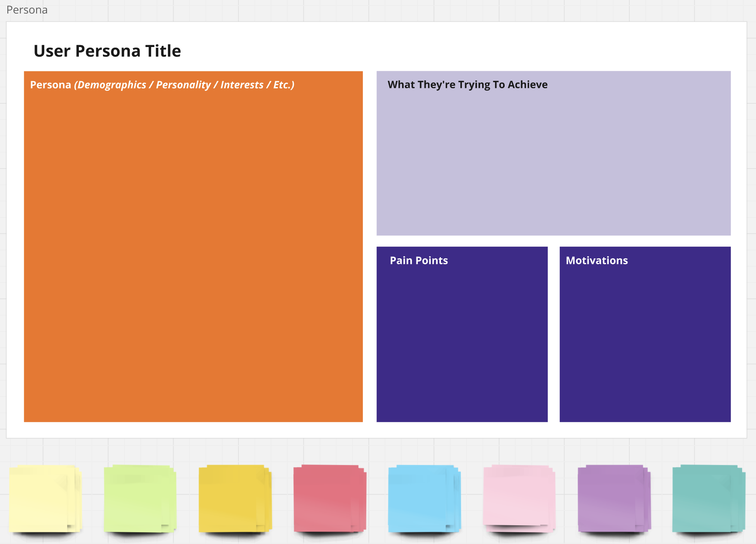Screen dimensions: 756x544
Task: Pick the red sticky note stack
Action: [330, 499]
